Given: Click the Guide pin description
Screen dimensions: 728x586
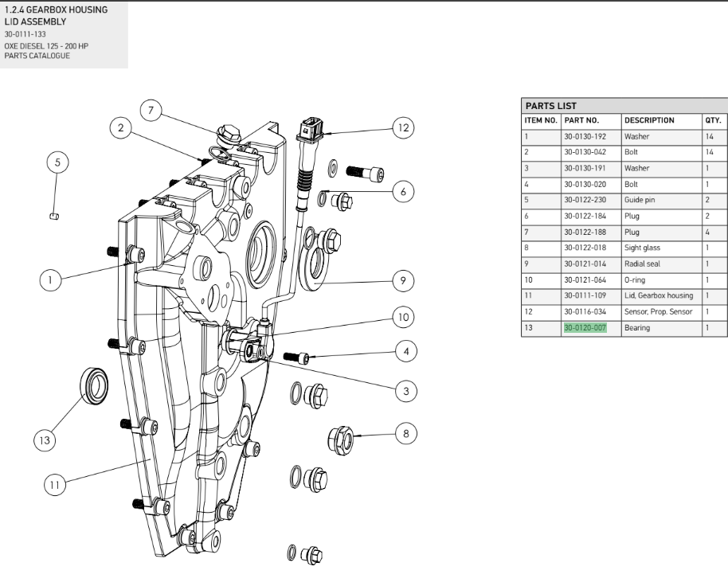Looking at the screenshot, I should click(x=640, y=200).
